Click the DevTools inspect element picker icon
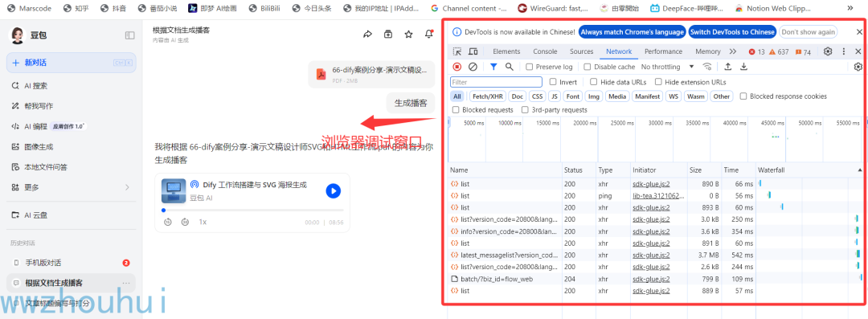 point(457,51)
